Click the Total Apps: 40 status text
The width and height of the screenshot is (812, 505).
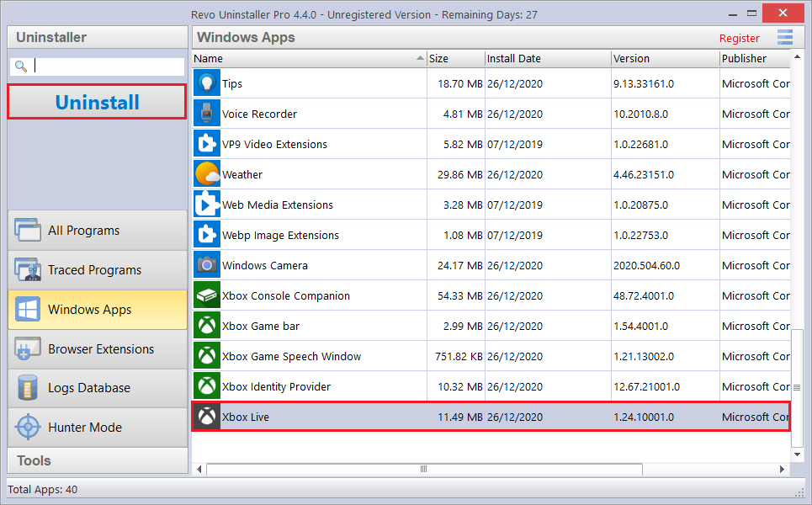pyautogui.click(x=42, y=490)
